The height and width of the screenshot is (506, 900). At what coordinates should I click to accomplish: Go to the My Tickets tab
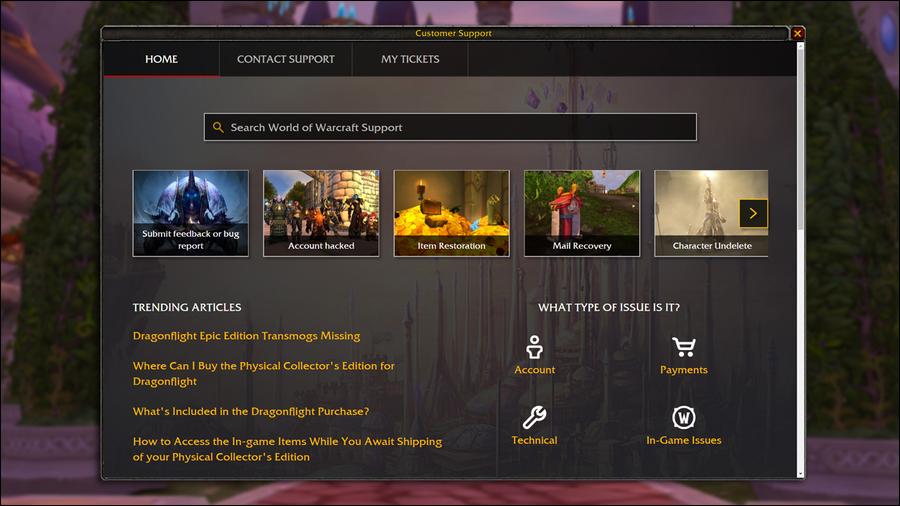click(x=410, y=59)
